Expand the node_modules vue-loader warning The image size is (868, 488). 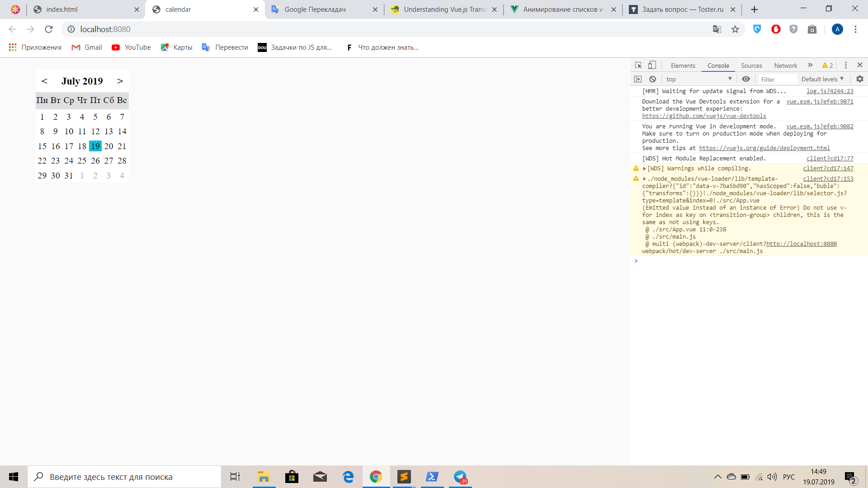645,179
